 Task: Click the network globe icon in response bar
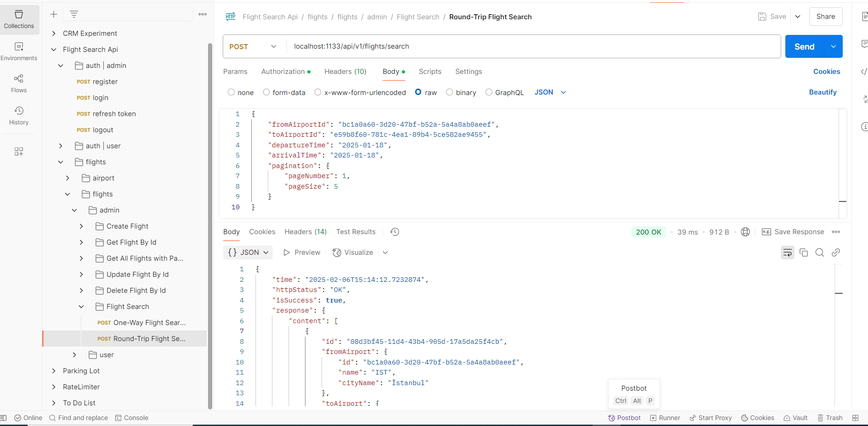tap(745, 232)
